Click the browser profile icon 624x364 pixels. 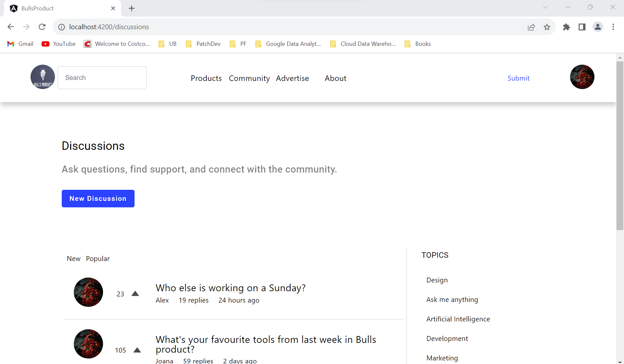[598, 27]
